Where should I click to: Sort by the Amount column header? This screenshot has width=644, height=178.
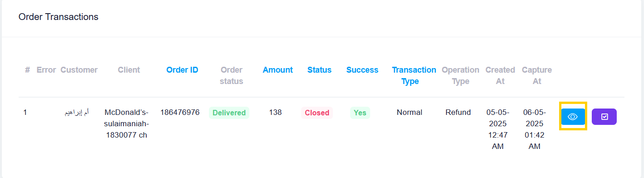click(x=277, y=70)
